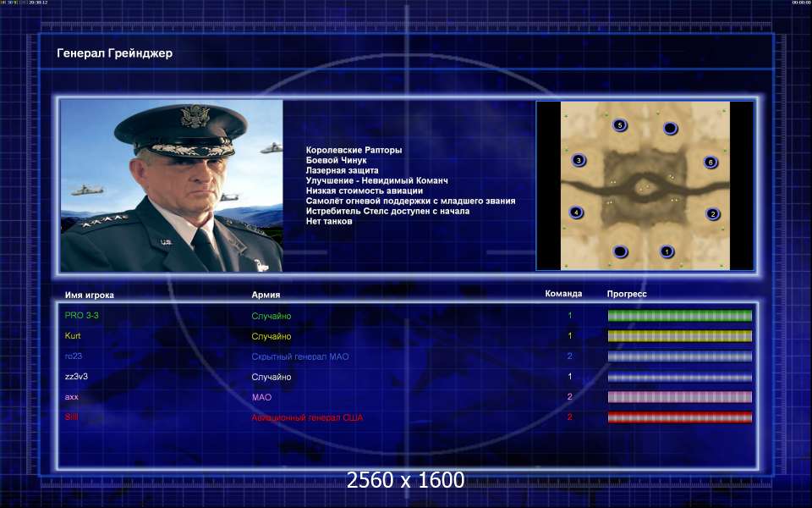
Task: Click the player name Kurt
Action: click(73, 336)
